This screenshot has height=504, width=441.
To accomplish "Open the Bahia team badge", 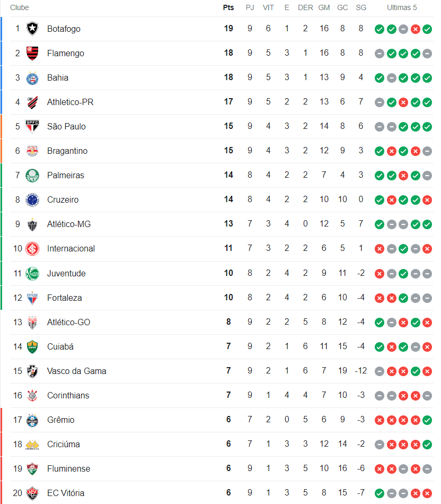I will tap(32, 78).
